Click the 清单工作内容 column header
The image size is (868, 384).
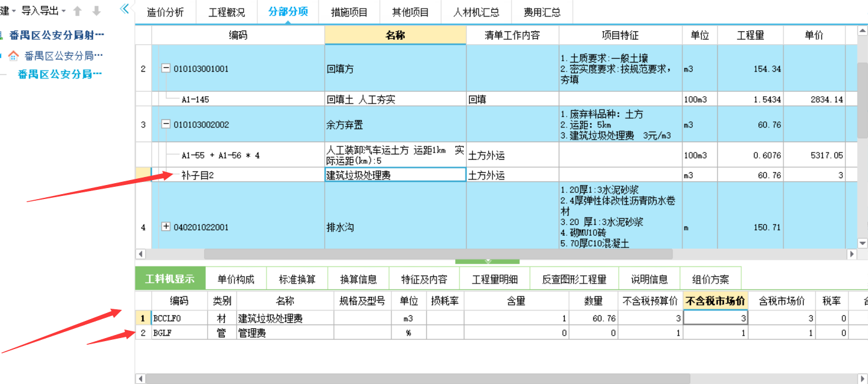coord(513,36)
